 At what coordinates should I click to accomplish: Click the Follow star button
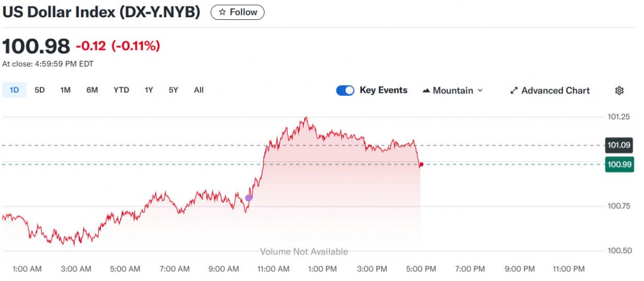coord(237,12)
